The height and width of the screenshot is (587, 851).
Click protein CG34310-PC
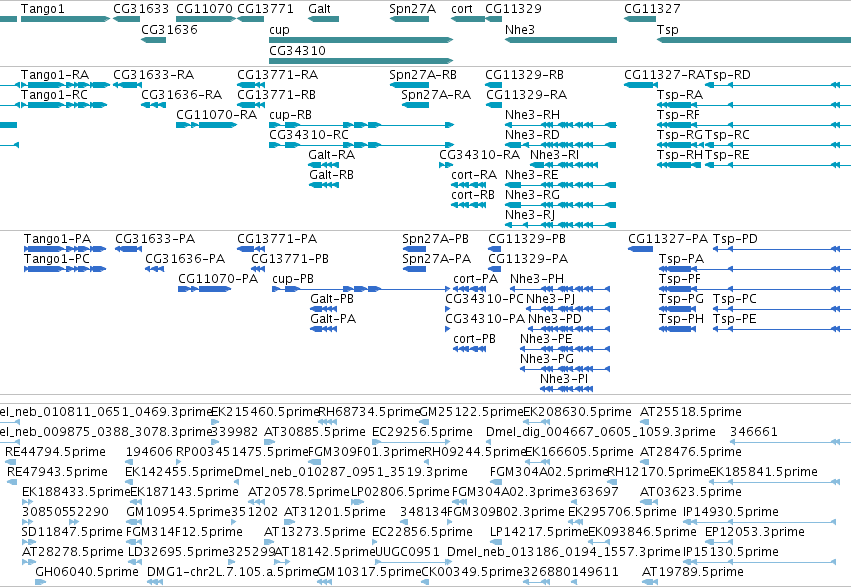coord(484,299)
